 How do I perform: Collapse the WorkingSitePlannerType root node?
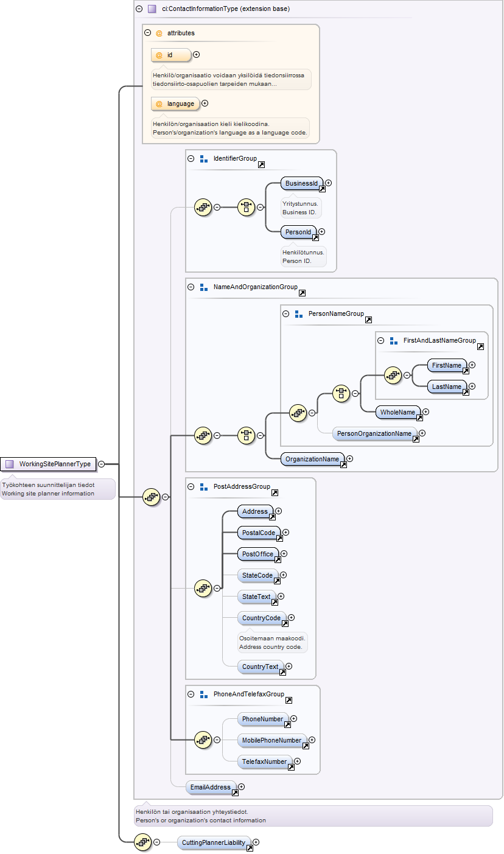point(102,464)
